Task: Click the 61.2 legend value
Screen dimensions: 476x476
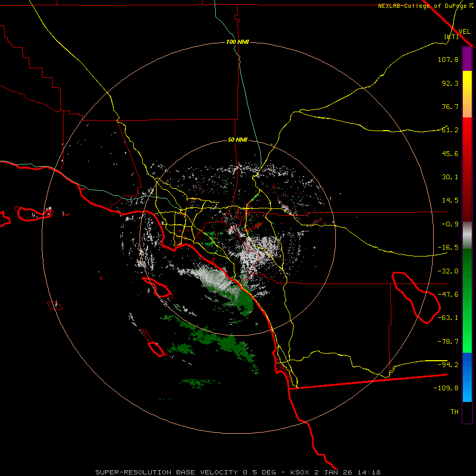Action: pos(450,130)
